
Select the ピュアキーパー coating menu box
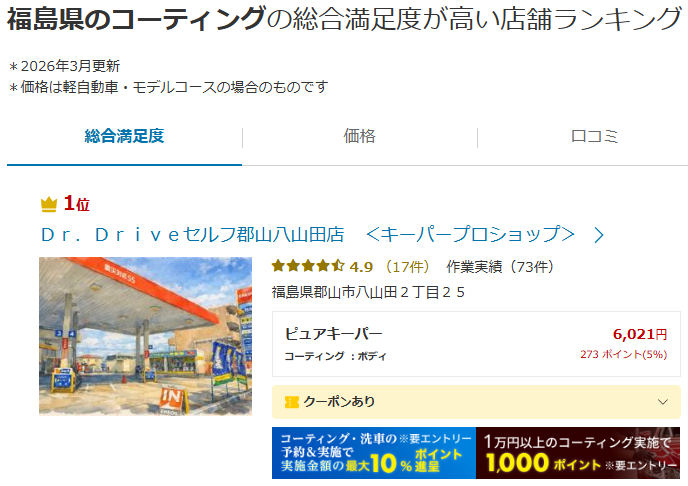click(476, 344)
